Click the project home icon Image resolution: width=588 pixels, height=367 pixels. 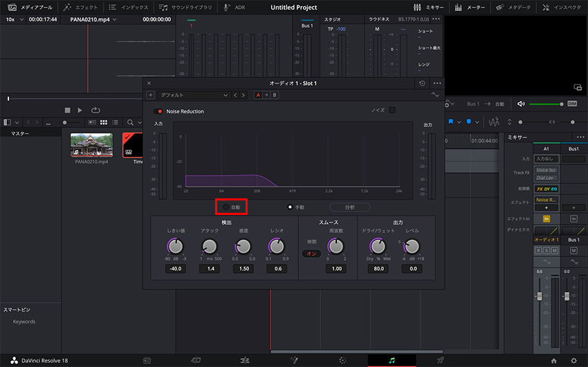[x=553, y=360]
